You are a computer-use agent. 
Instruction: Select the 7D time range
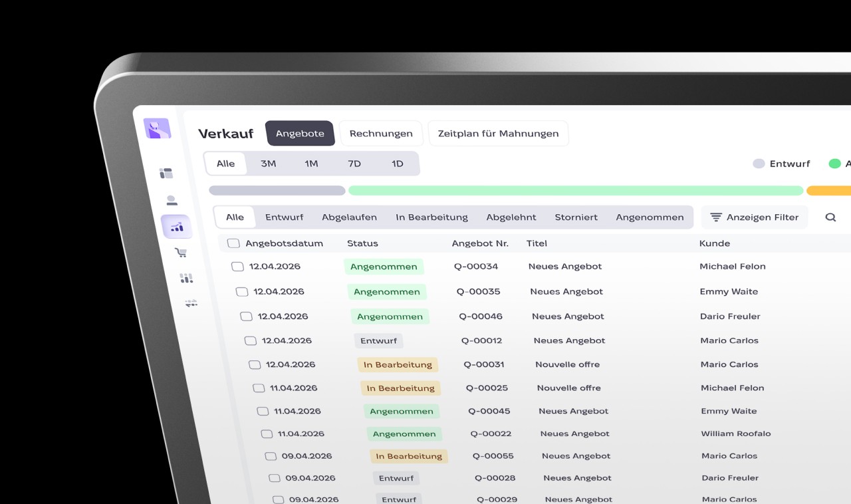pyautogui.click(x=354, y=164)
